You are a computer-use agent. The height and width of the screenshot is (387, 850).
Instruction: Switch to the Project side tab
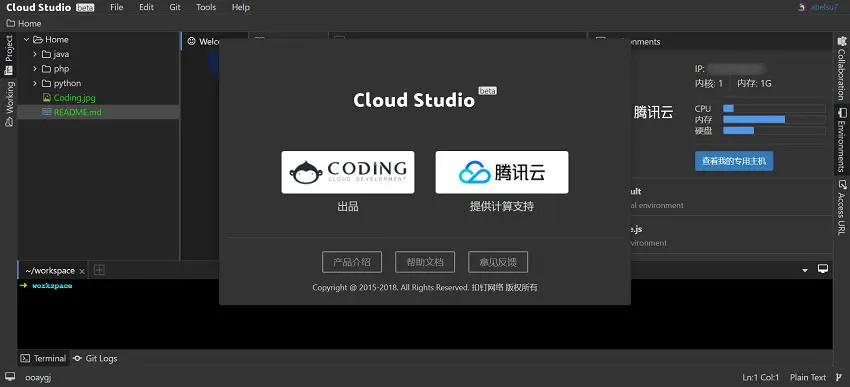click(9, 55)
